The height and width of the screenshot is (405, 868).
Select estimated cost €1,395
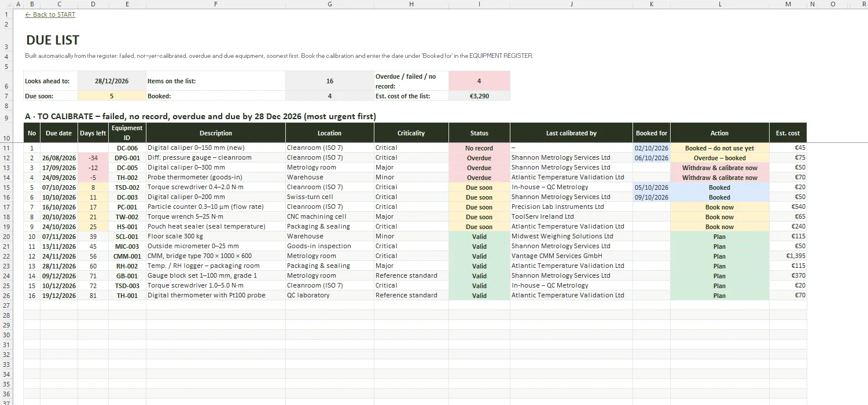788,256
